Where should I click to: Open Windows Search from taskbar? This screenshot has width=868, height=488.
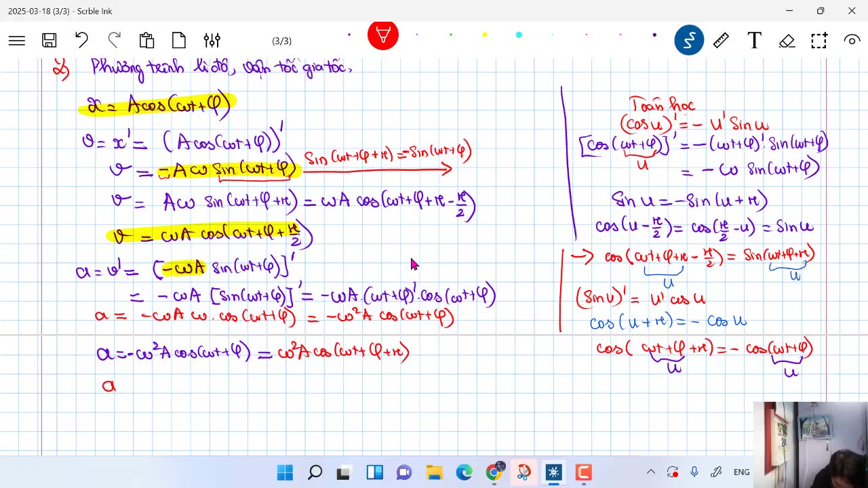tap(315, 472)
